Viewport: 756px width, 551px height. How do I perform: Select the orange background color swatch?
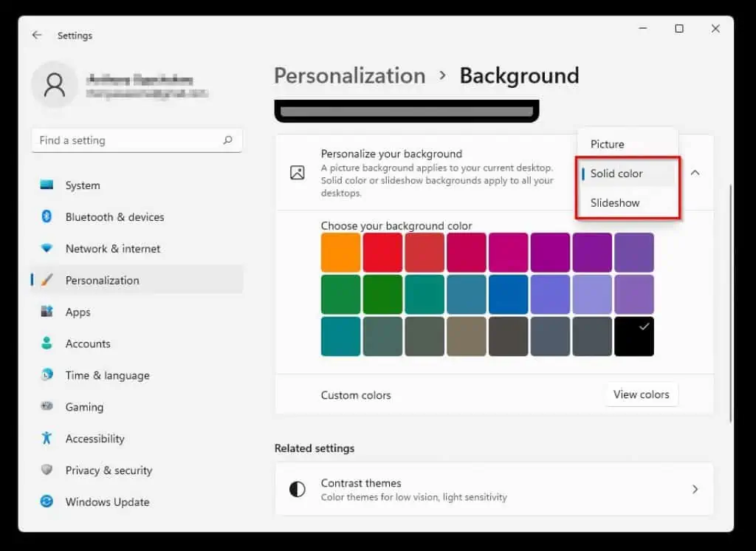tap(340, 250)
